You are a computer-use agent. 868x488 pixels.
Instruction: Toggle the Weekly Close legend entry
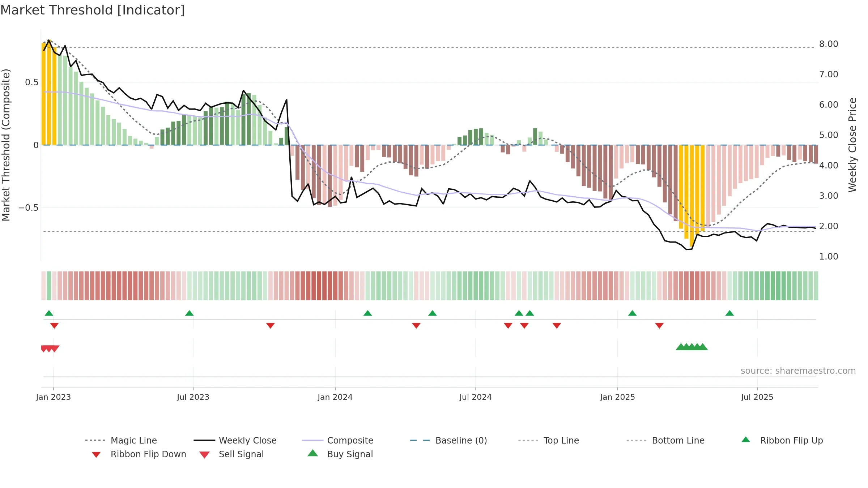point(235,440)
